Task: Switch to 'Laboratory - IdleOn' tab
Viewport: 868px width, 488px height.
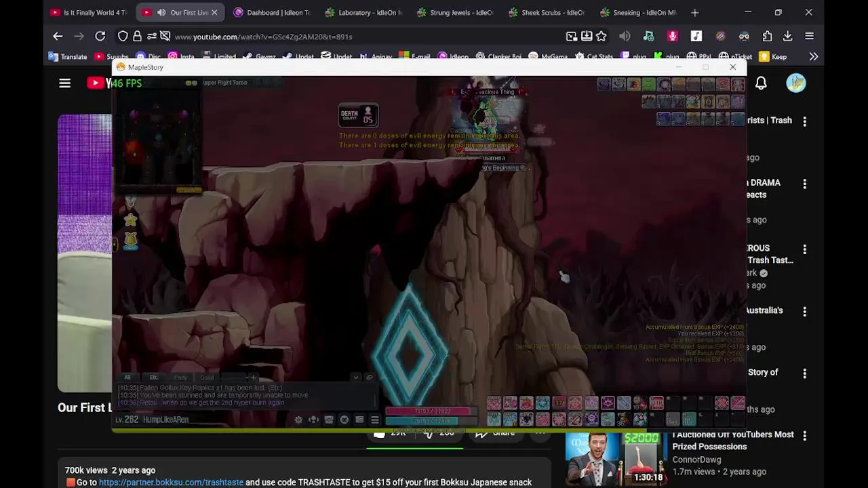Action: tap(364, 13)
